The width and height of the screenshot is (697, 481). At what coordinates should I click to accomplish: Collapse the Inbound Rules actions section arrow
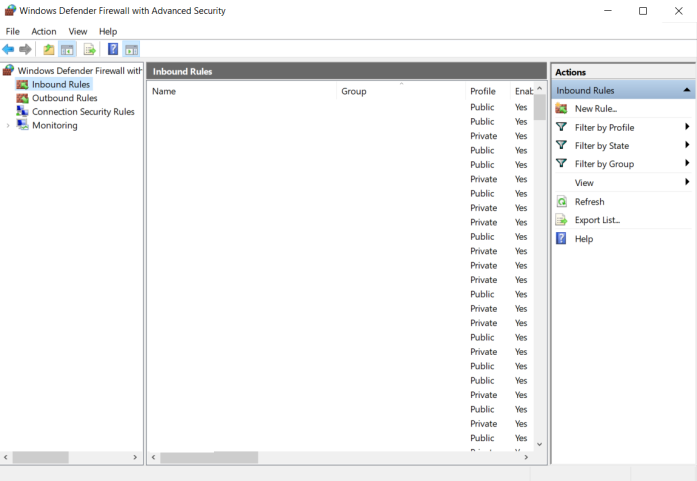(687, 90)
